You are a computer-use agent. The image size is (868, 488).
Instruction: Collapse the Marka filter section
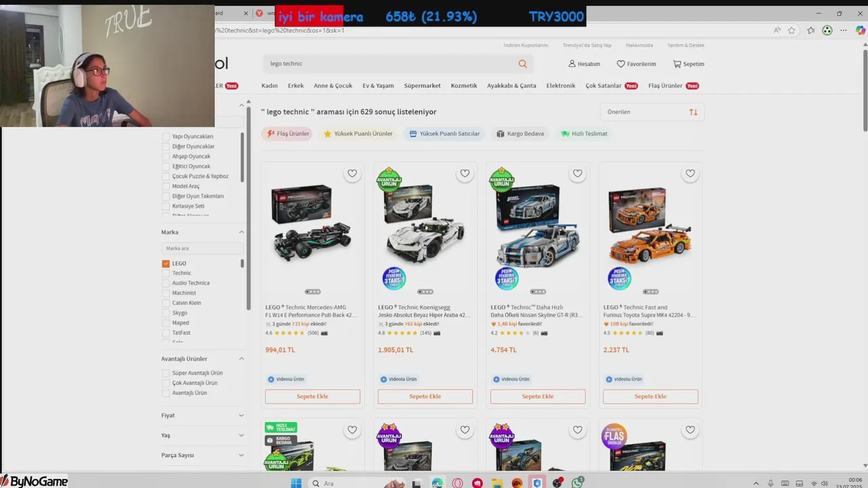241,232
